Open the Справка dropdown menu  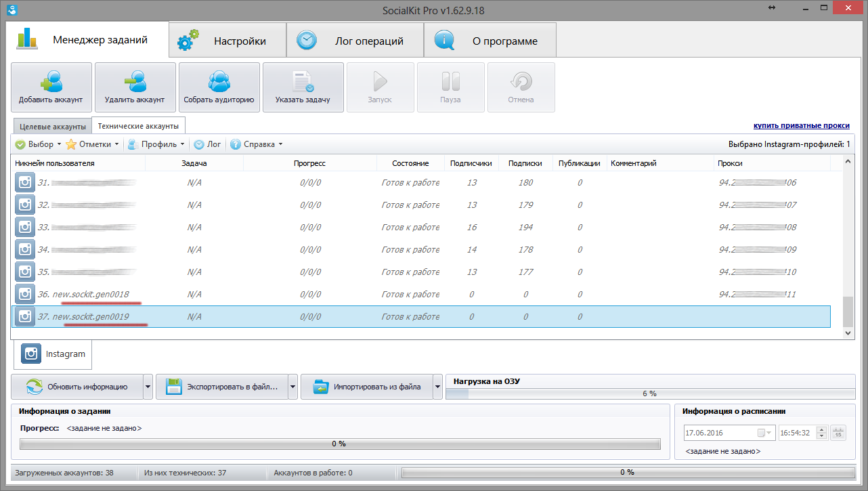pyautogui.click(x=256, y=144)
